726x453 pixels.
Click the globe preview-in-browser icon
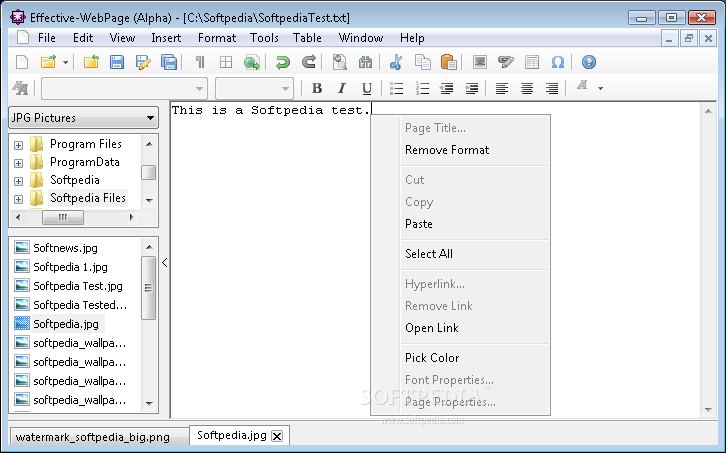tap(252, 62)
